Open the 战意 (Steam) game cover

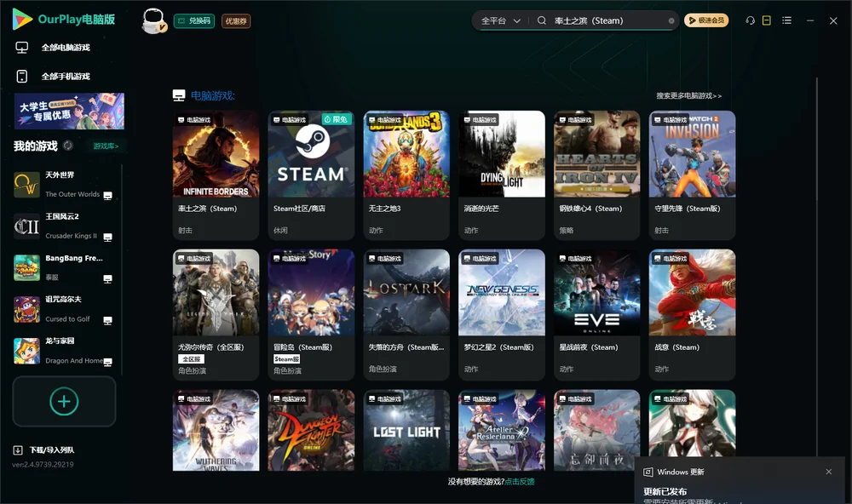click(692, 292)
